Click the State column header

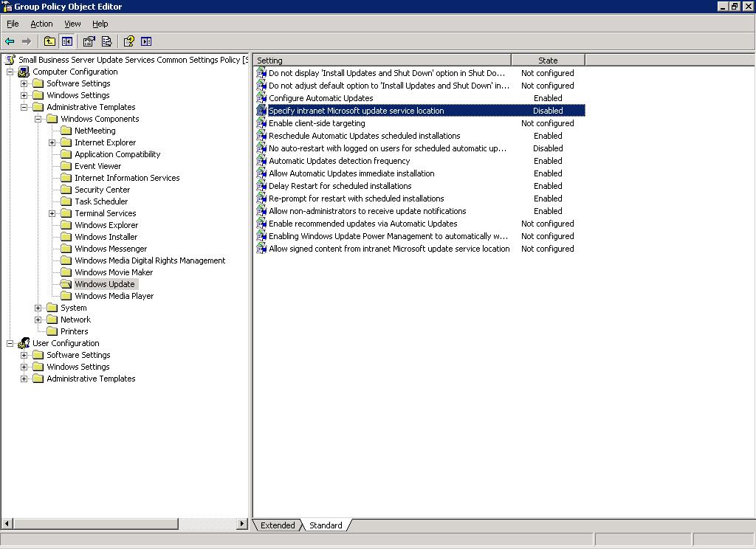548,61
